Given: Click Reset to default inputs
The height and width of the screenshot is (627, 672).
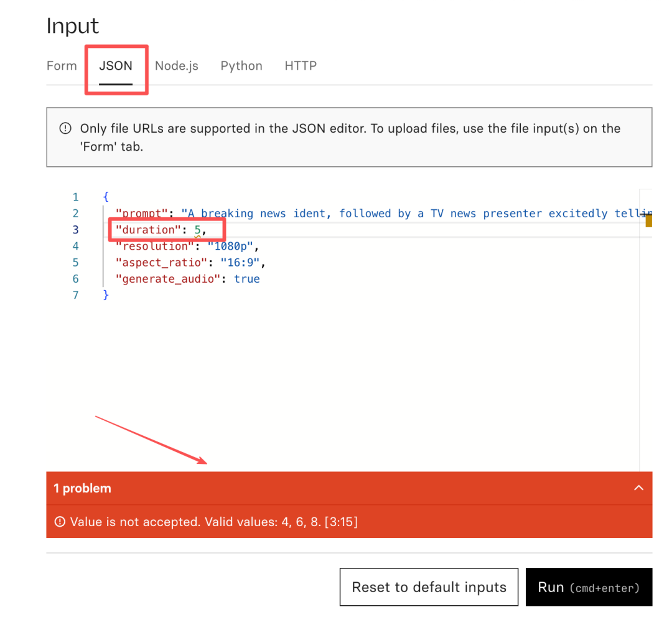Looking at the screenshot, I should point(429,587).
